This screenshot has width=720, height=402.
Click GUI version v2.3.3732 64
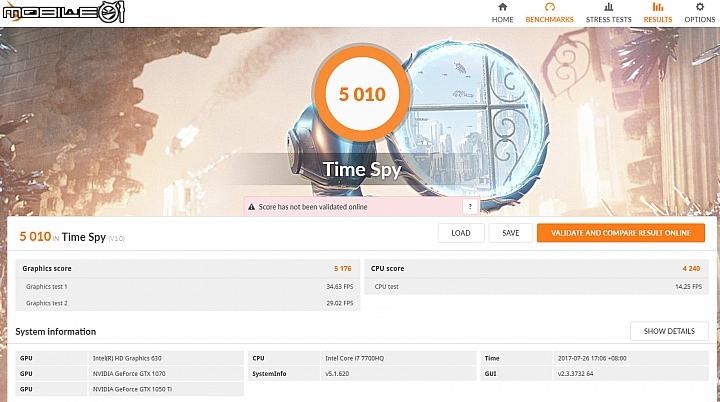[575, 374]
